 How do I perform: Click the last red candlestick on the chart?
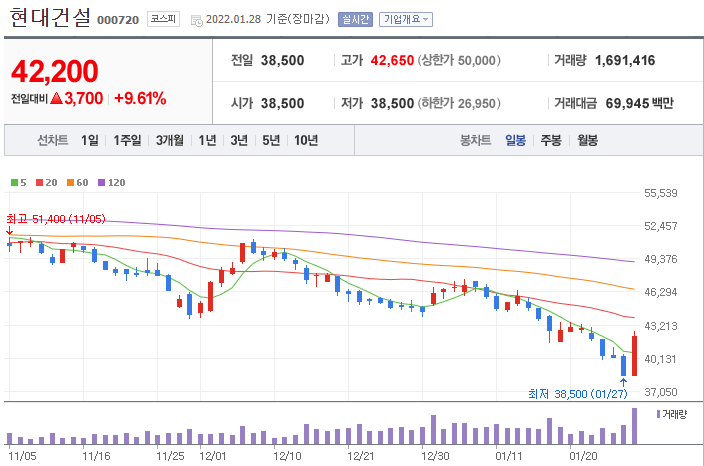click(x=634, y=356)
